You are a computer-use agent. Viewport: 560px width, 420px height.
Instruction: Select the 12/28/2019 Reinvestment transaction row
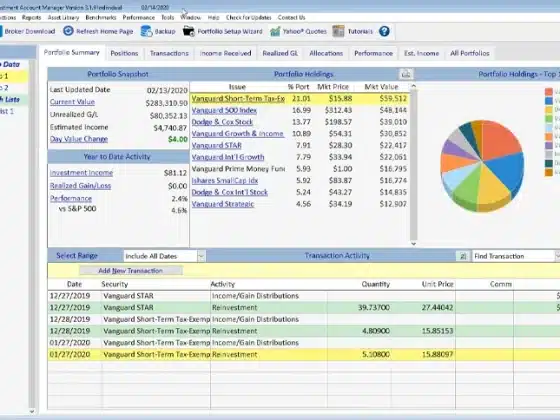coord(304,331)
